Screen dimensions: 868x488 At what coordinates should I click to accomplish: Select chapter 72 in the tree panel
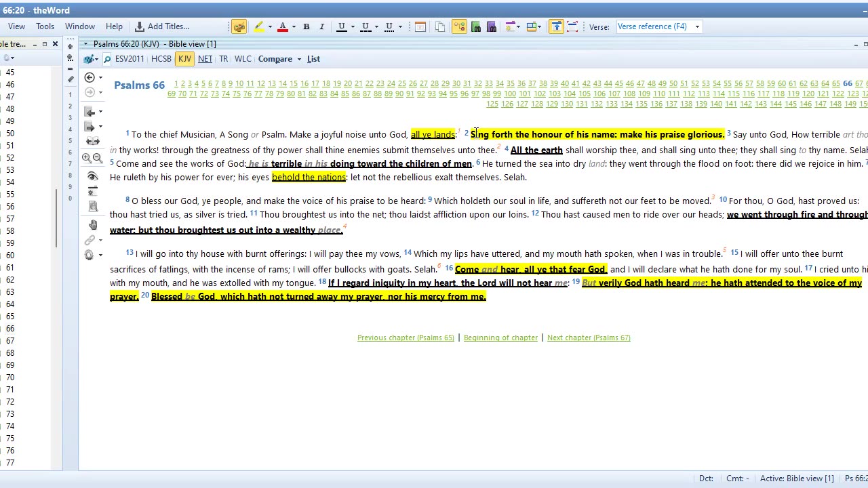(10, 402)
